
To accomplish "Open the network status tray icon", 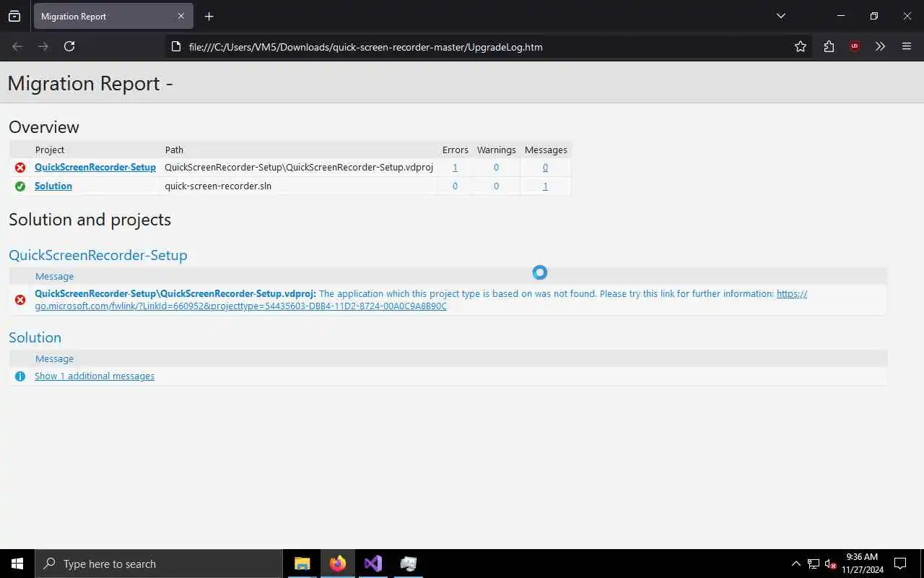I will click(814, 564).
